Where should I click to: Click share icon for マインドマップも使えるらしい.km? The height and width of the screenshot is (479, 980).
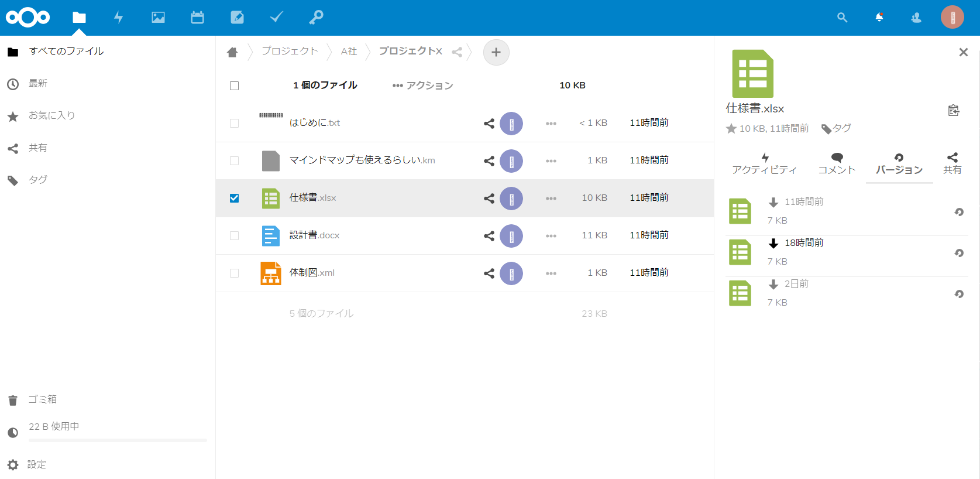tap(489, 161)
